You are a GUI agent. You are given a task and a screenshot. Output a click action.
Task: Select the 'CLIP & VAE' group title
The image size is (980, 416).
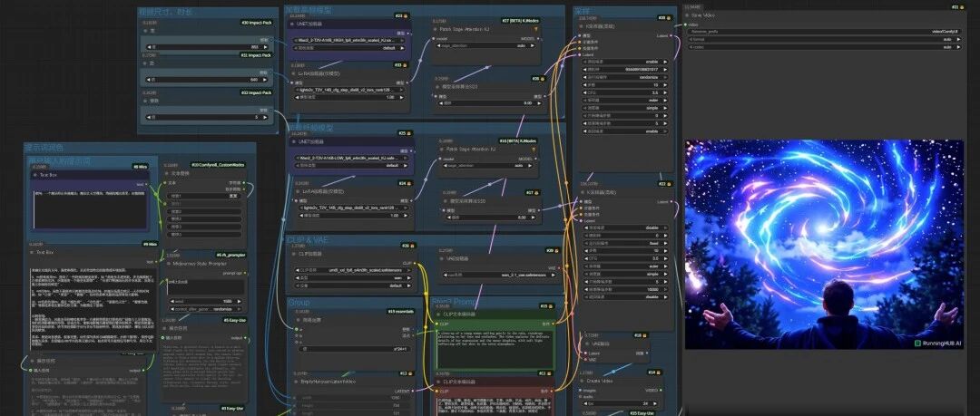[308, 240]
